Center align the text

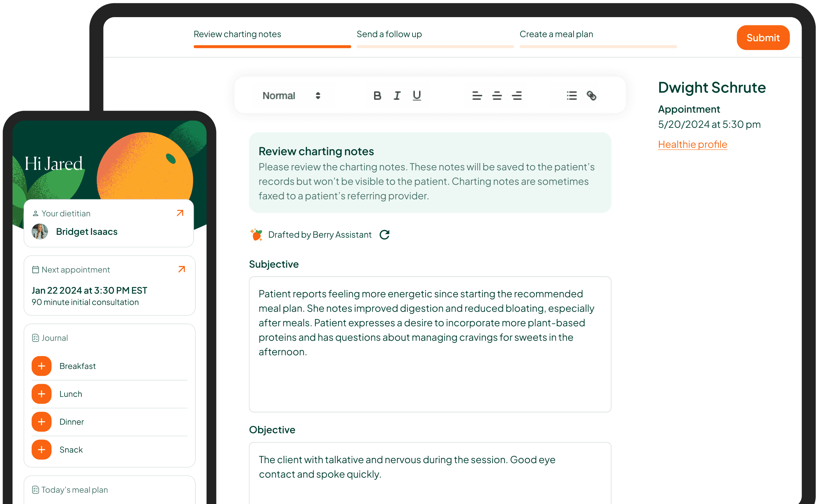pos(497,96)
